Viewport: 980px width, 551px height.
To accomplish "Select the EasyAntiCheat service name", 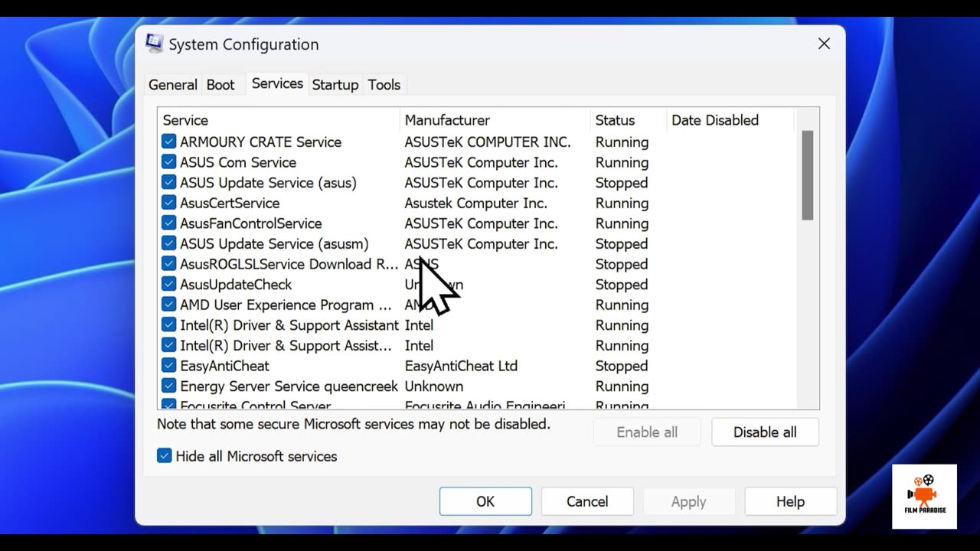I will 224,366.
